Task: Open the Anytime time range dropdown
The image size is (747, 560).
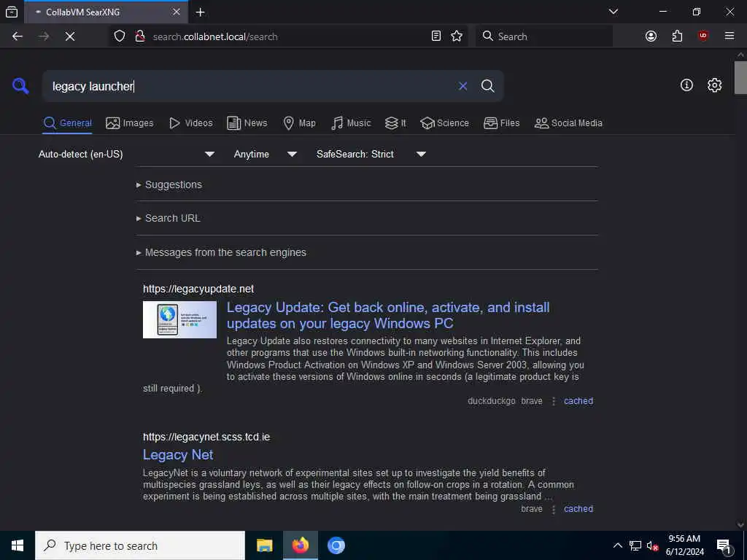Action: click(266, 155)
